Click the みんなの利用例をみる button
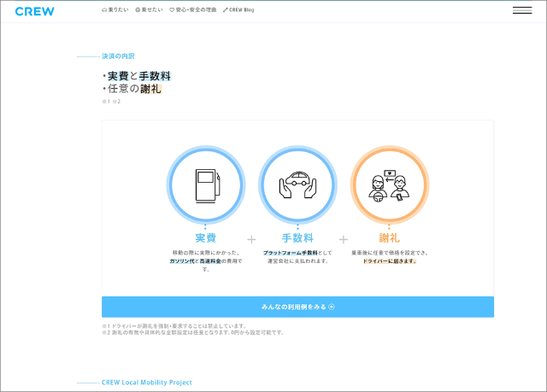The height and width of the screenshot is (392, 547). [297, 307]
